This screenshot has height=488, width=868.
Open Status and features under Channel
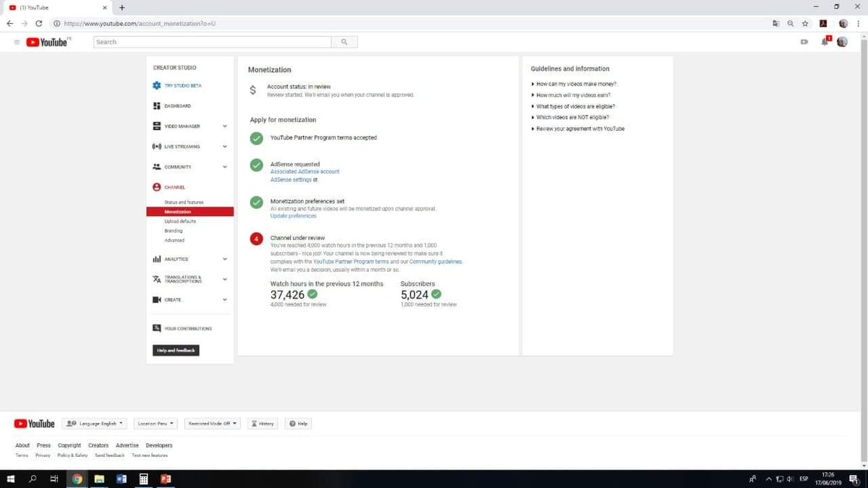coord(184,202)
